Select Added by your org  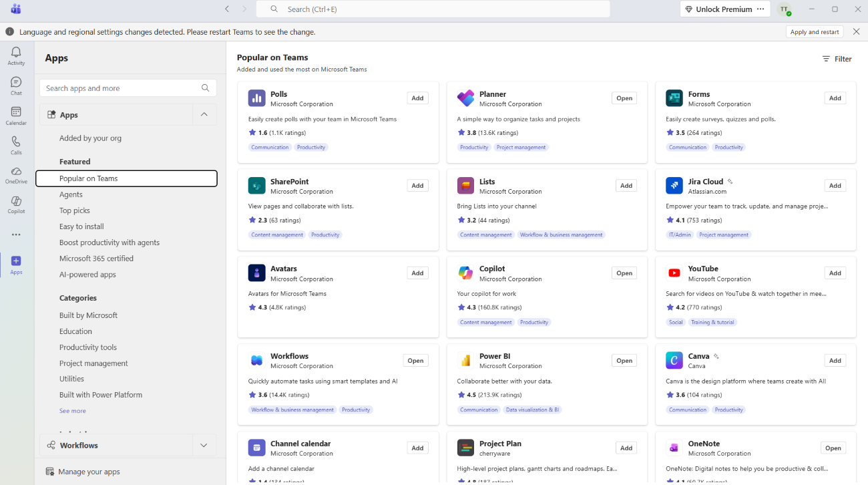pyautogui.click(x=90, y=138)
